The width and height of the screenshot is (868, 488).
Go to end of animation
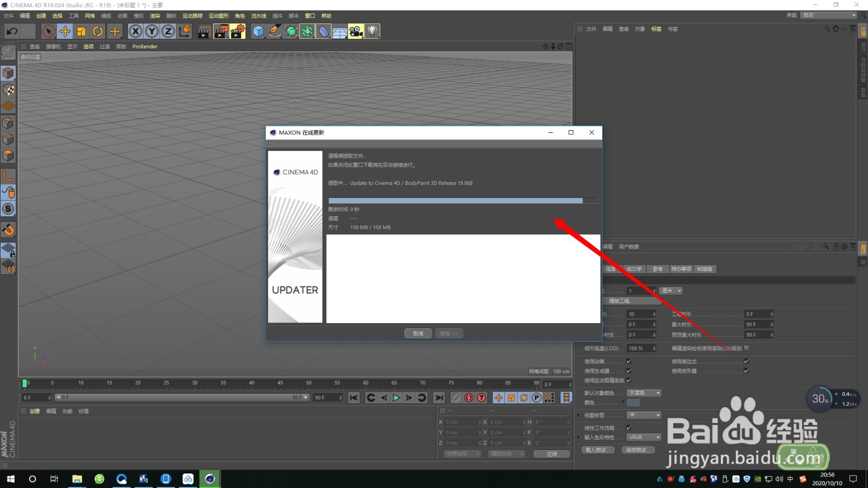coord(439,397)
